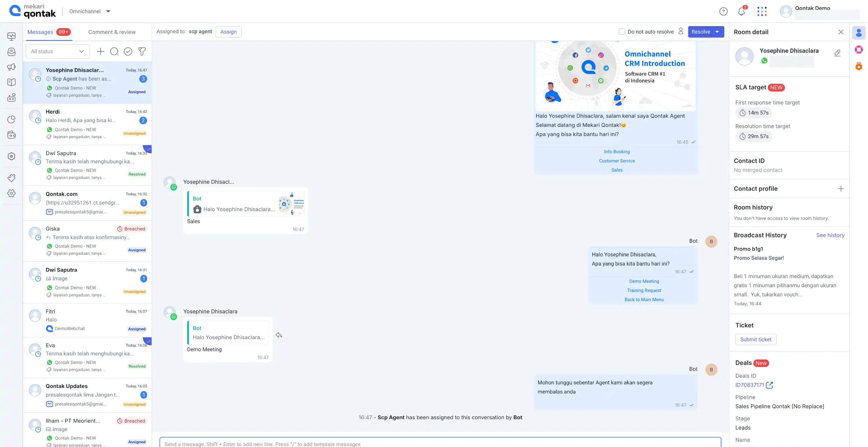Viewport: 868px width, 447px height.
Task: Open the All status dropdown
Action: (x=58, y=52)
